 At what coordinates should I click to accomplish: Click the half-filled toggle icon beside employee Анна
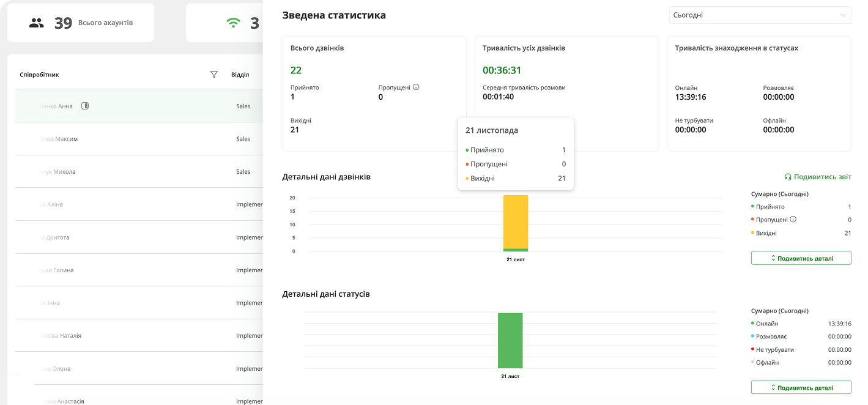tap(84, 105)
